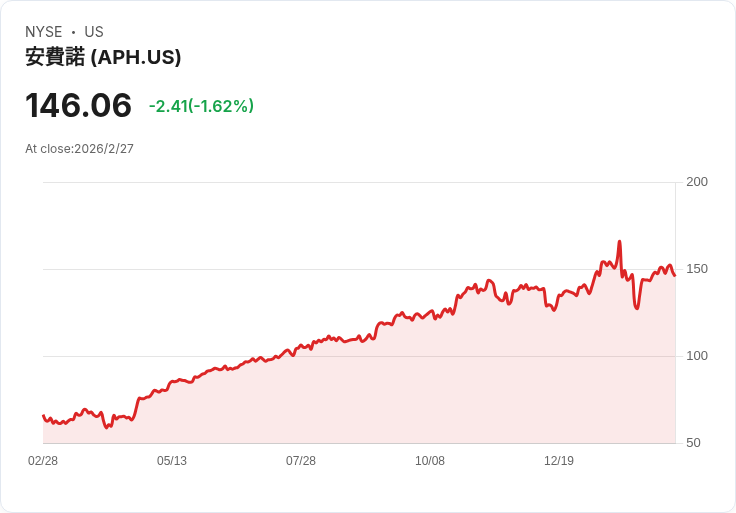Click the leftmost start of the red price line
The image size is (736, 513).
pos(43,415)
